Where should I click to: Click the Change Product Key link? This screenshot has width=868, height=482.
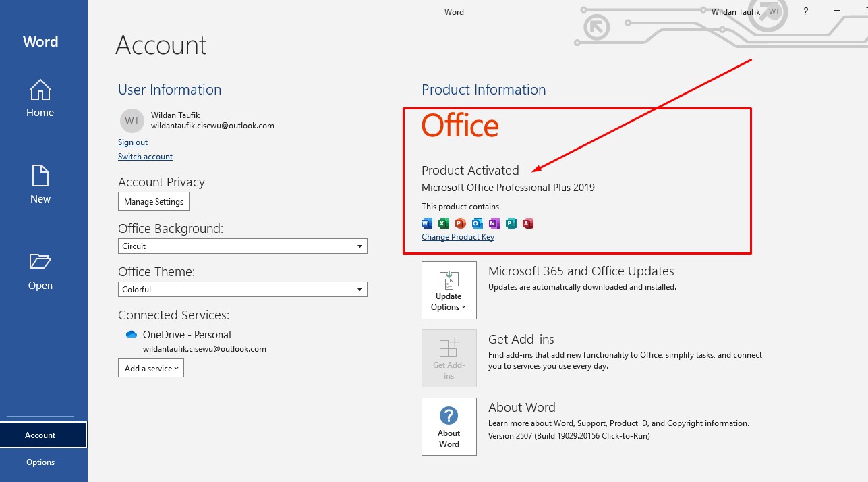click(458, 237)
